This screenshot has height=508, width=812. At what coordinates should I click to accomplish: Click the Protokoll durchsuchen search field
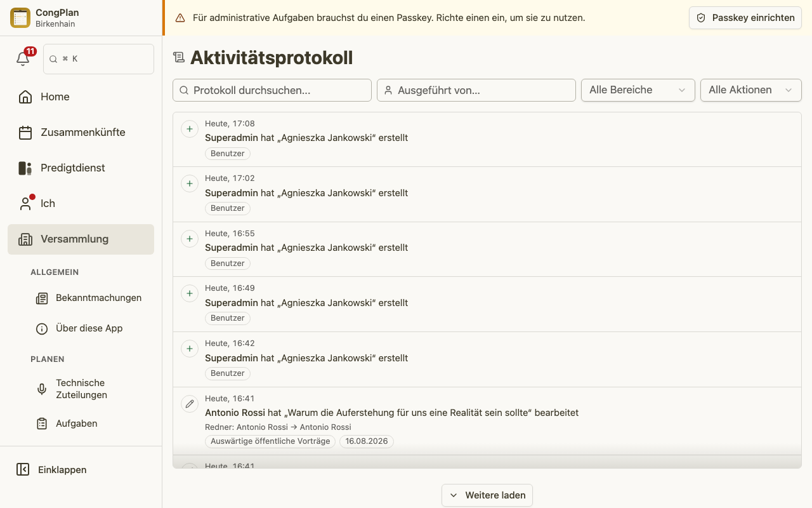click(272, 90)
